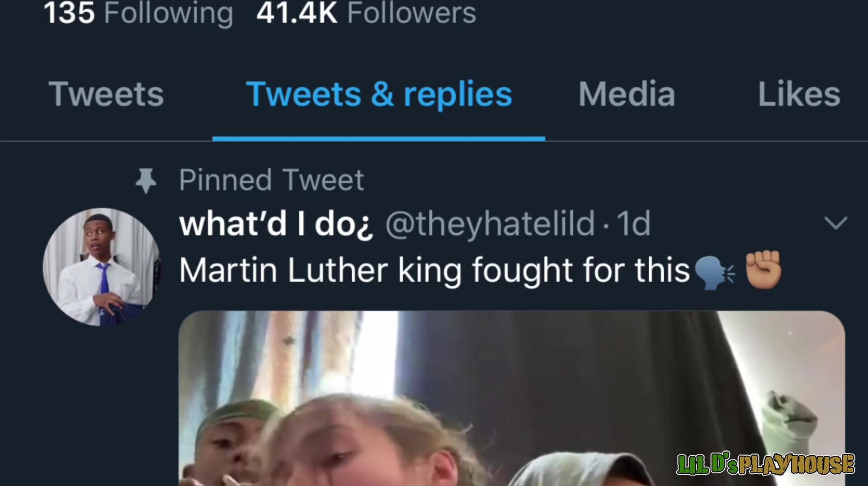Switch to the Tweets tab
This screenshot has width=868, height=486.
coord(106,94)
